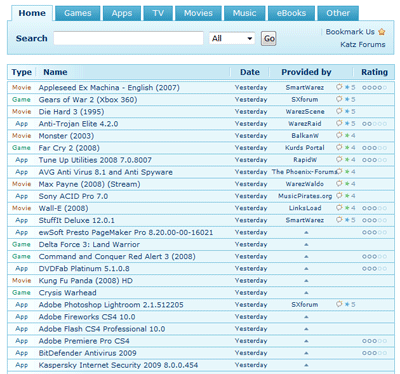Screen dimensions: 400x374
Task: Click the Bookmark Us star icon
Action: [382, 32]
